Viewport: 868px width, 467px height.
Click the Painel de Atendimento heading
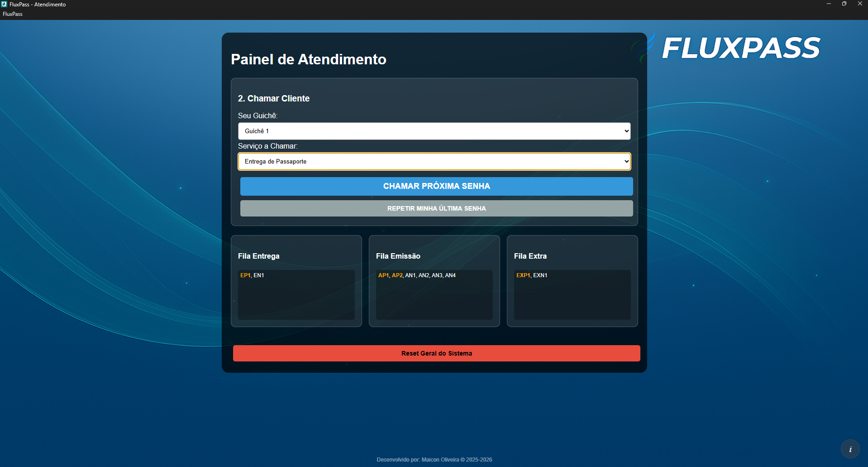(x=309, y=59)
